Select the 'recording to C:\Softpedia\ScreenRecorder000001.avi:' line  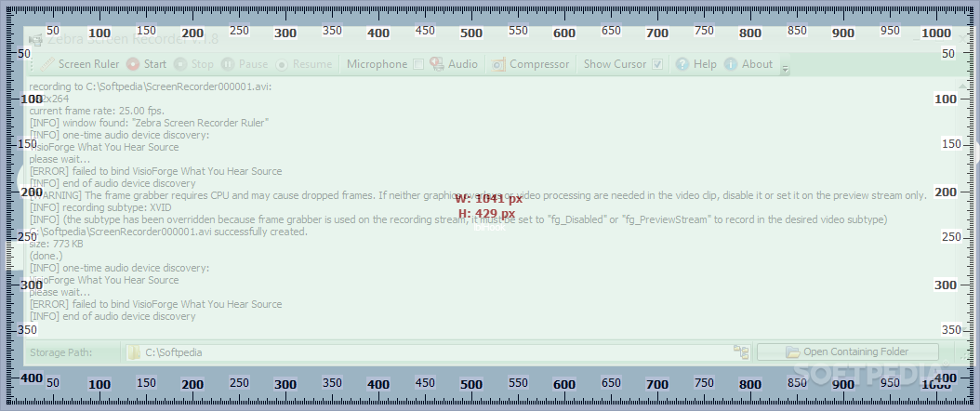click(151, 86)
